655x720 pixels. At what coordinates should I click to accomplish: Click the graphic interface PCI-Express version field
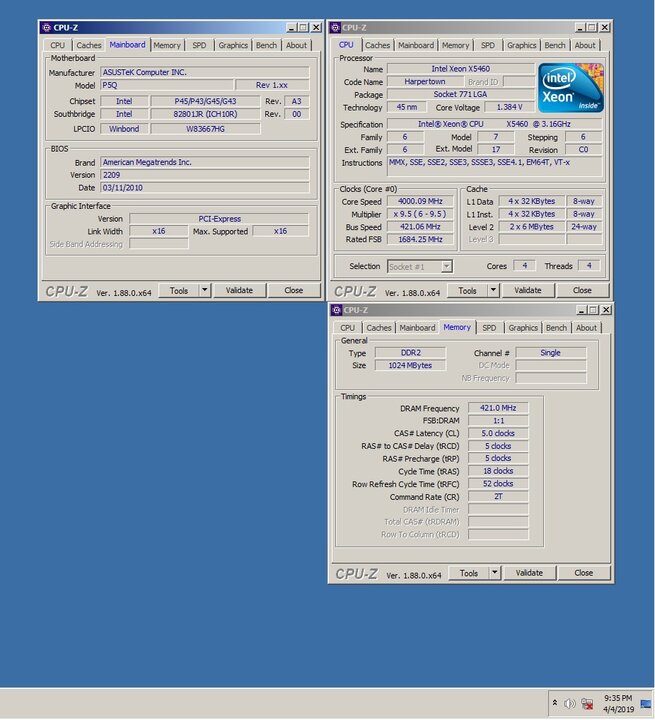[219, 219]
